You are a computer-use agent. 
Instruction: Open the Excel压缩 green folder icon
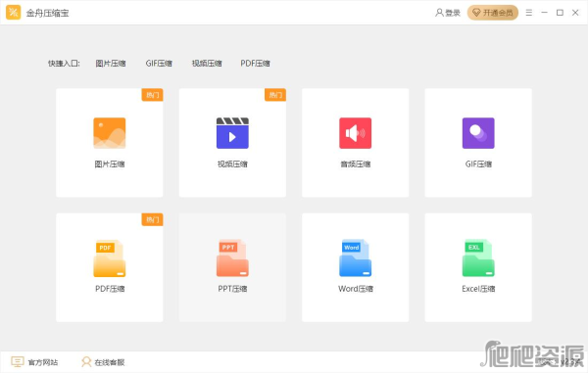(x=478, y=258)
